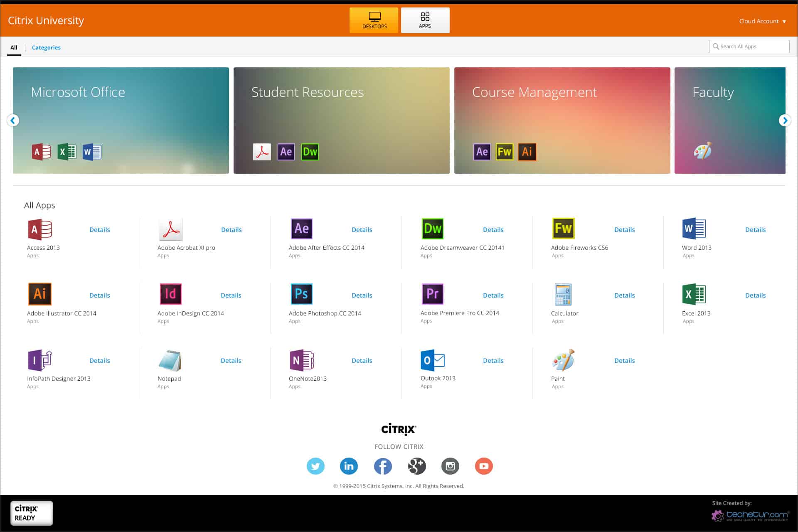Click the Google Plus follow icon
The image size is (798, 532).
pos(417,466)
